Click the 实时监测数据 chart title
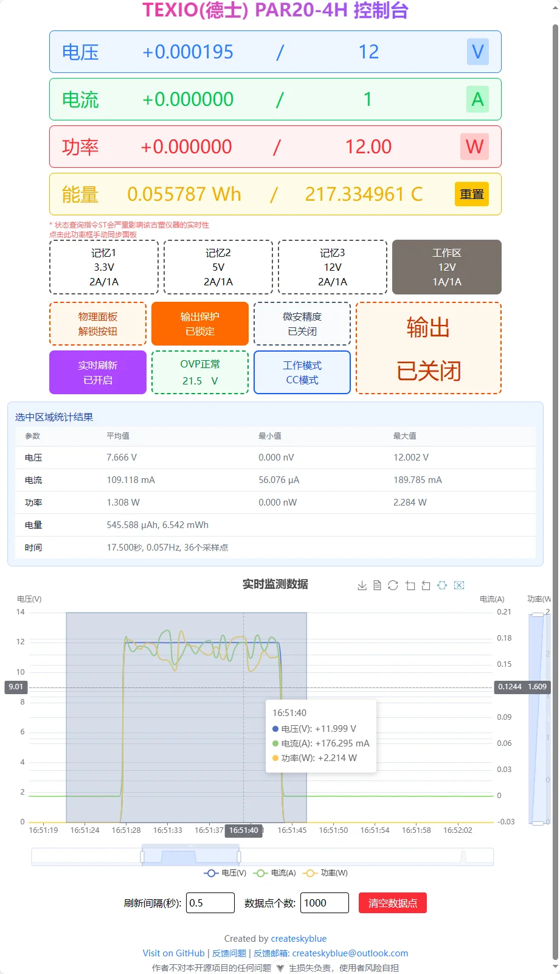This screenshot has width=560, height=974. click(275, 584)
